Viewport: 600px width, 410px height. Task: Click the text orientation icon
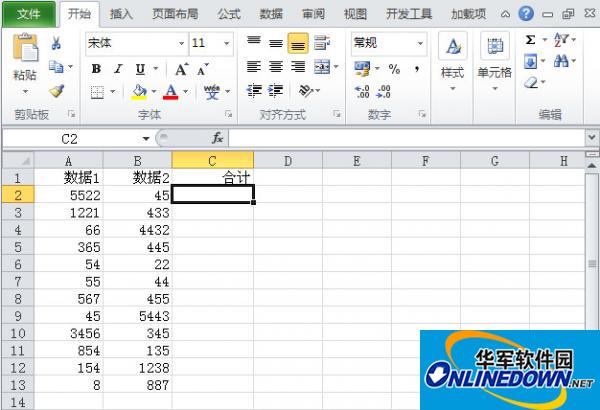[306, 91]
